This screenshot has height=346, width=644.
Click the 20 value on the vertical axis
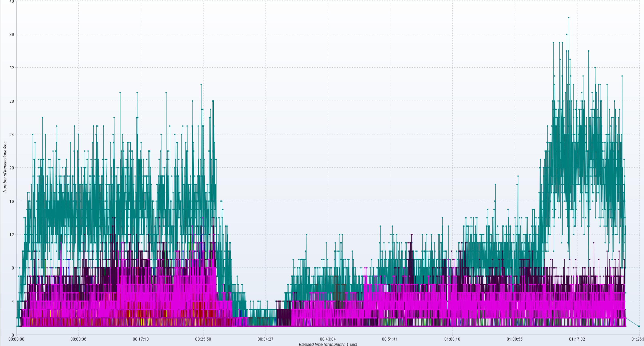[x=12, y=168]
